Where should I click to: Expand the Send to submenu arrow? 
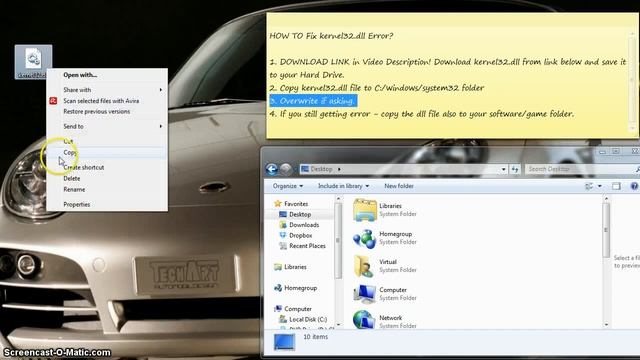coord(161,127)
